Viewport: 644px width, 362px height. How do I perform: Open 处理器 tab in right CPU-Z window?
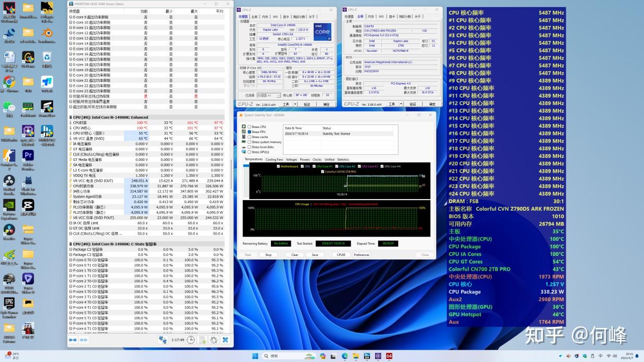point(350,17)
